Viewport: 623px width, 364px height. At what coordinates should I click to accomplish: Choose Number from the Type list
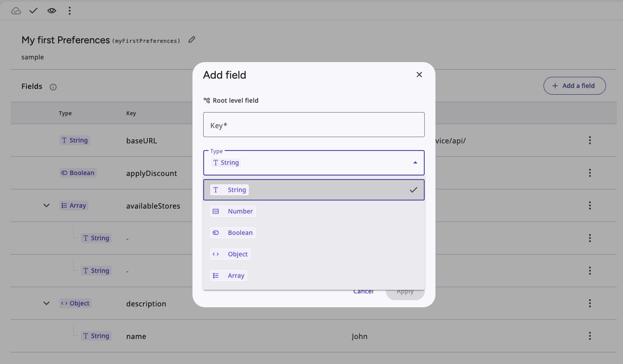(314, 211)
